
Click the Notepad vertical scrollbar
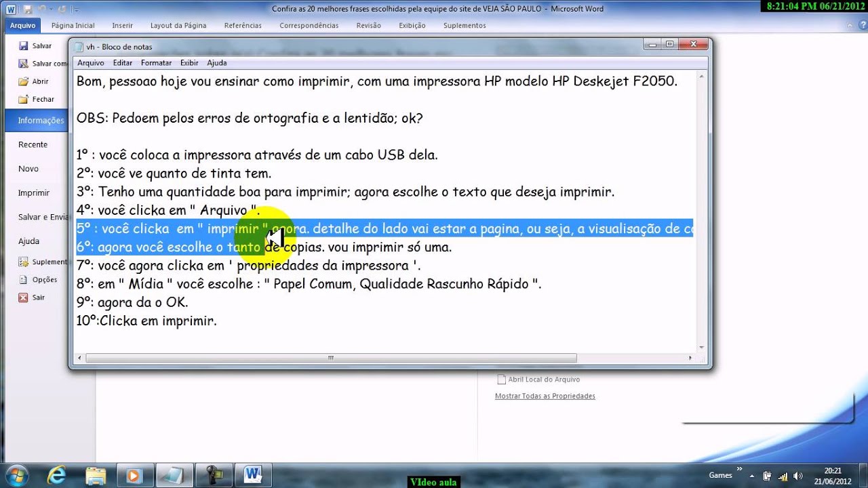point(701,213)
